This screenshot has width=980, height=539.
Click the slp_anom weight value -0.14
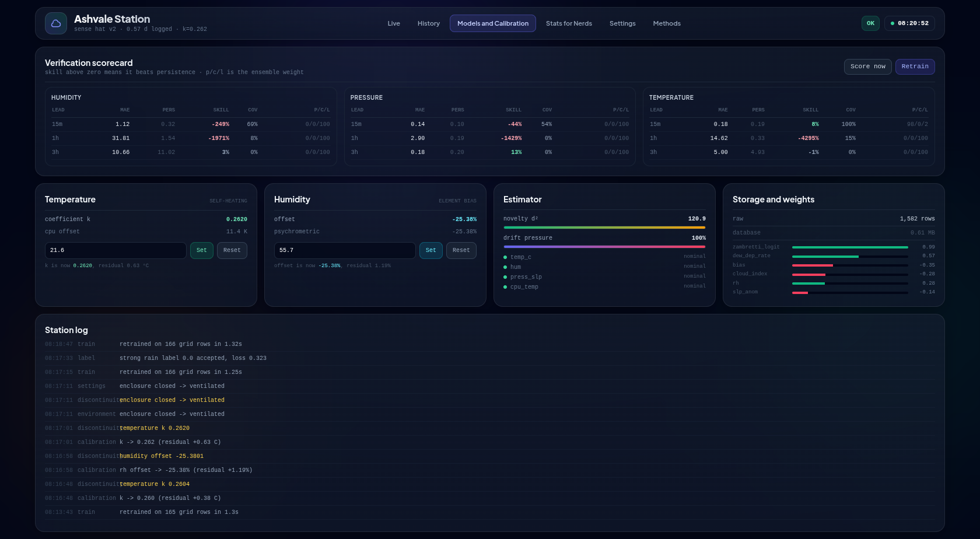point(928,292)
